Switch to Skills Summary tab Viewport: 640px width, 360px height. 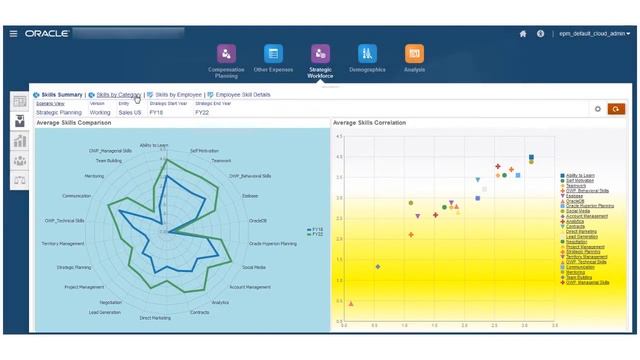(62, 95)
